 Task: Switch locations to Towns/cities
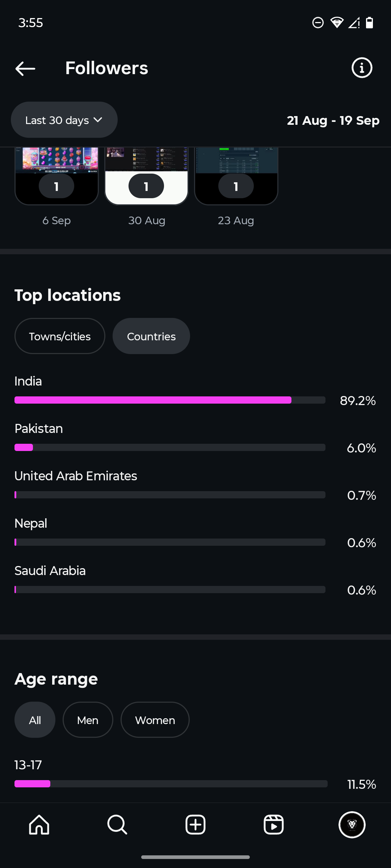tap(60, 336)
